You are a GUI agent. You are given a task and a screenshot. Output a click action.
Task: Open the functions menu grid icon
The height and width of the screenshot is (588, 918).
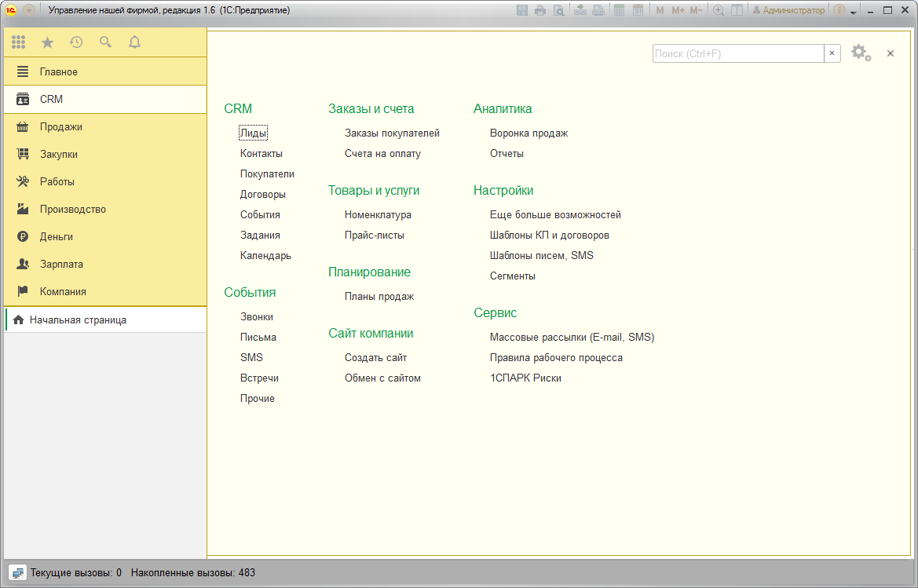pos(18,42)
